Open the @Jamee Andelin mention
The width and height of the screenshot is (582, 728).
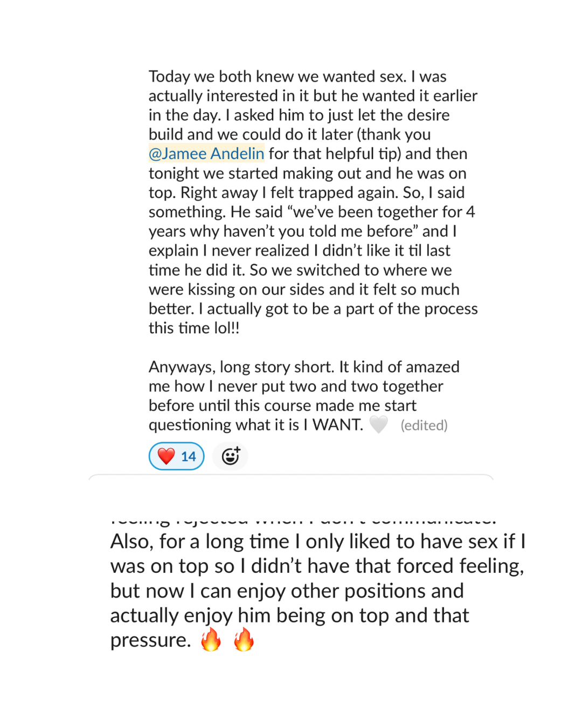coord(206,154)
